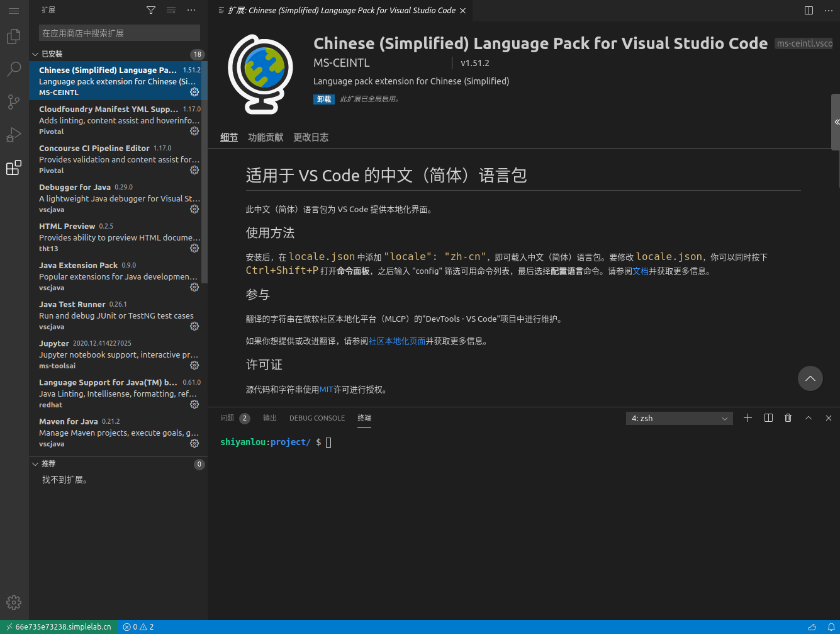Select the Extensions view icon

tap(14, 167)
